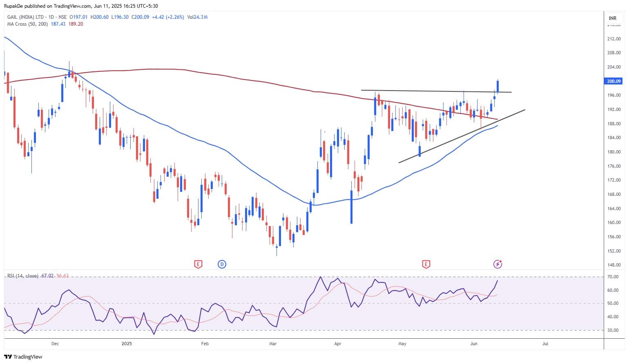Click the January earnings 'E' marker
Image resolution: width=629 pixels, height=364 pixels.
pos(198,264)
